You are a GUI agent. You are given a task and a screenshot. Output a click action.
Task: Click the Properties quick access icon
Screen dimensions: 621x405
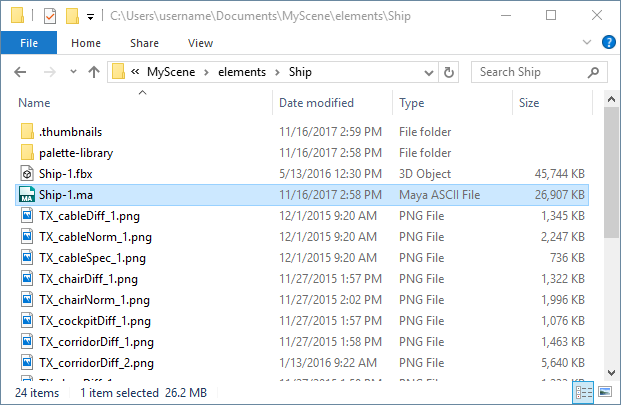pos(49,16)
